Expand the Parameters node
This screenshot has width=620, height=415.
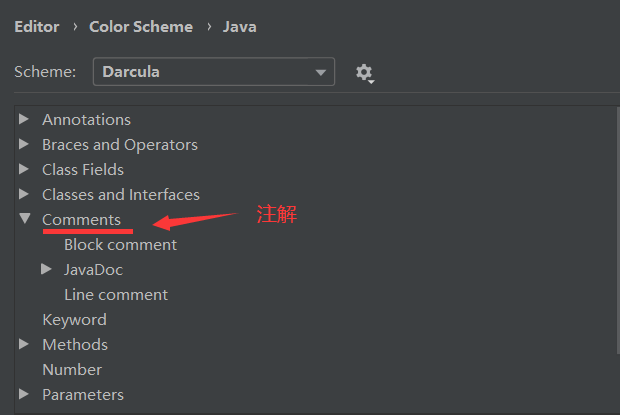pos(24,394)
